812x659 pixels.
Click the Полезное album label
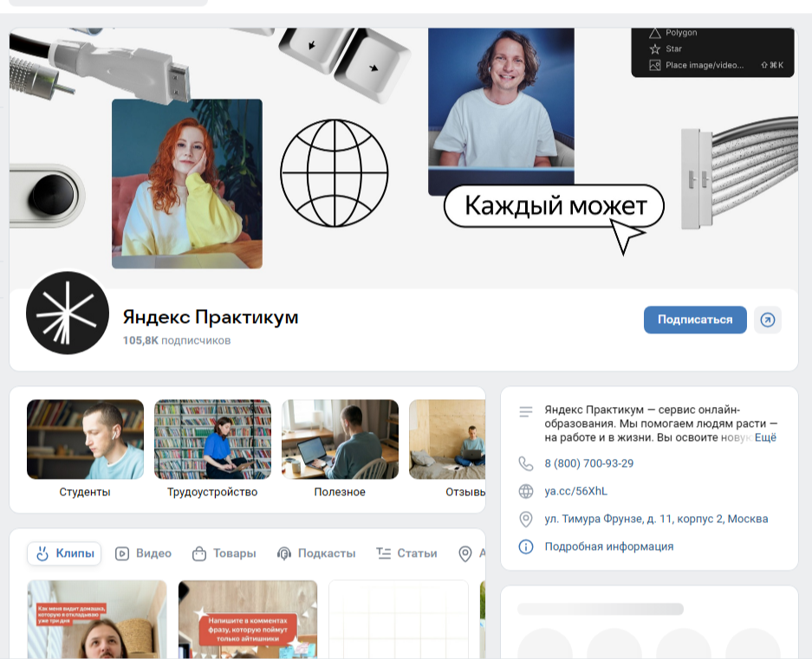[340, 492]
